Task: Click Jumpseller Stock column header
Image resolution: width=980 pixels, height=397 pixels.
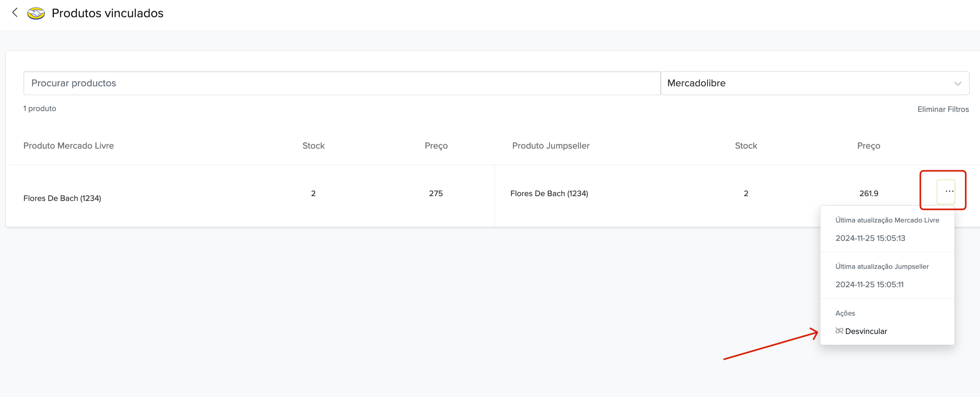Action: [746, 146]
